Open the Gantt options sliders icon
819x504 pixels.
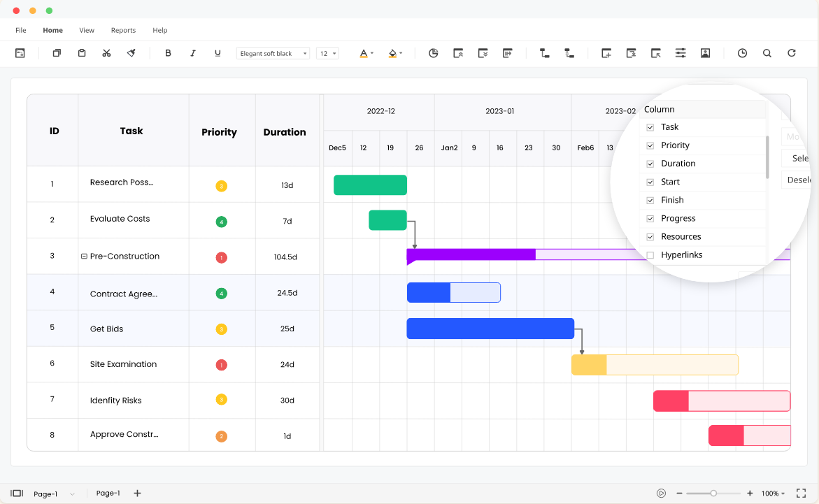point(681,52)
